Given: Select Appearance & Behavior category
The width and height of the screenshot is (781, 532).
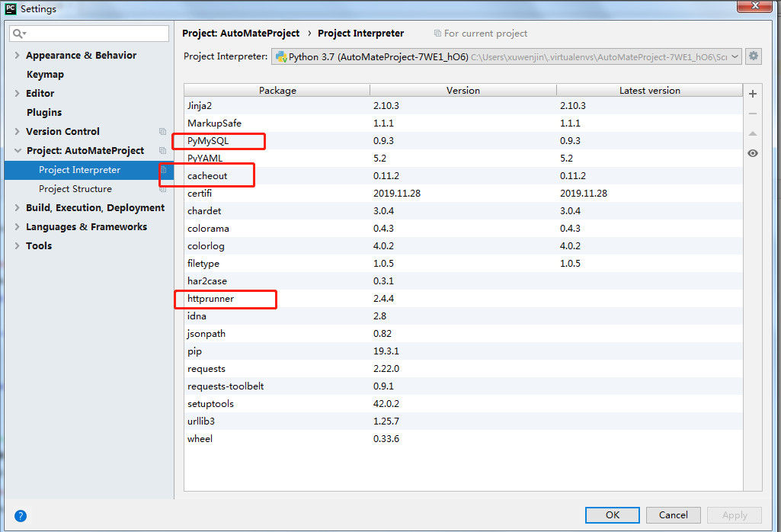Looking at the screenshot, I should 82,56.
